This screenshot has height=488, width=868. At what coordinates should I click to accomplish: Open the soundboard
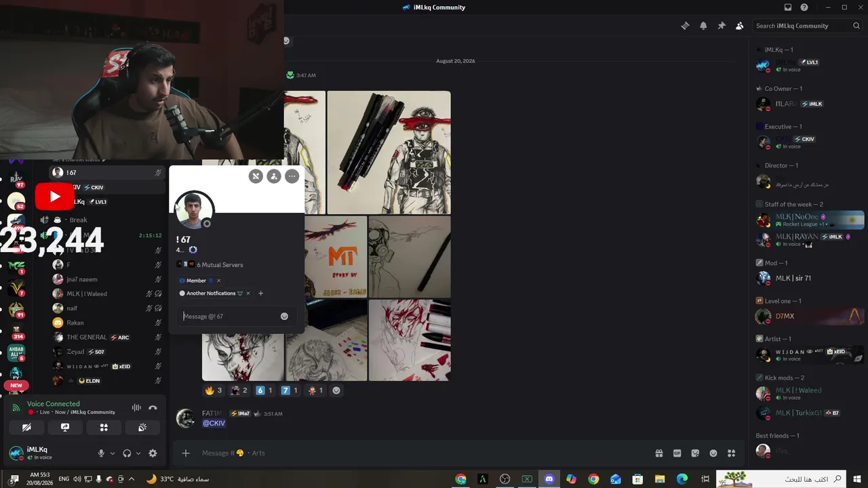tap(142, 428)
